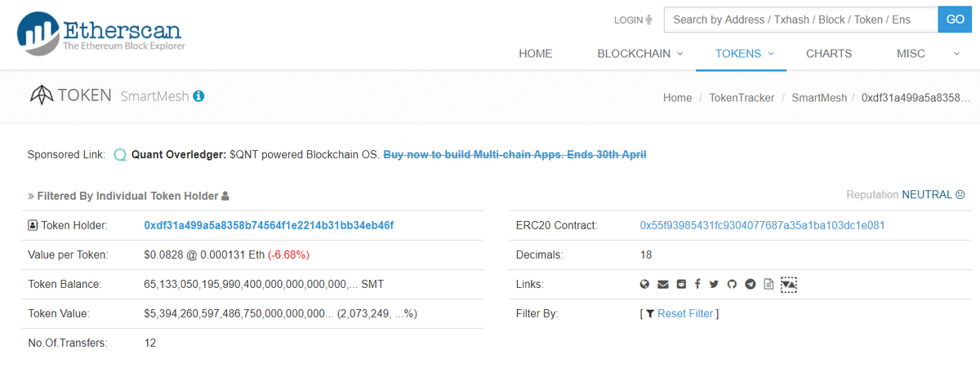Open the MISC menu item

click(x=911, y=54)
